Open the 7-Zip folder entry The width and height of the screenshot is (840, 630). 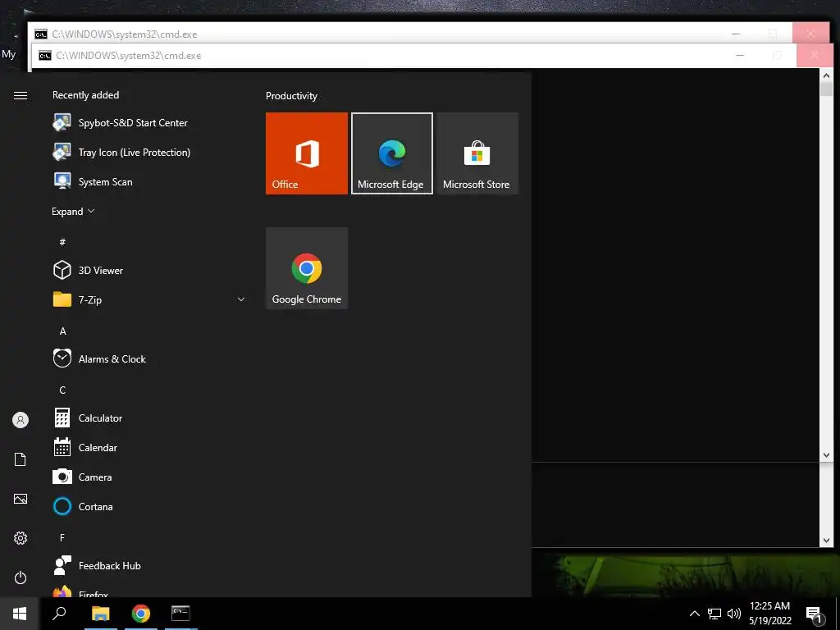tap(149, 299)
